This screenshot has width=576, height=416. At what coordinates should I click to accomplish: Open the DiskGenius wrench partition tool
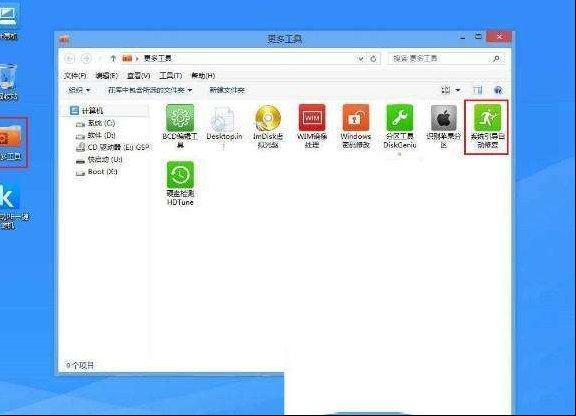point(400,118)
